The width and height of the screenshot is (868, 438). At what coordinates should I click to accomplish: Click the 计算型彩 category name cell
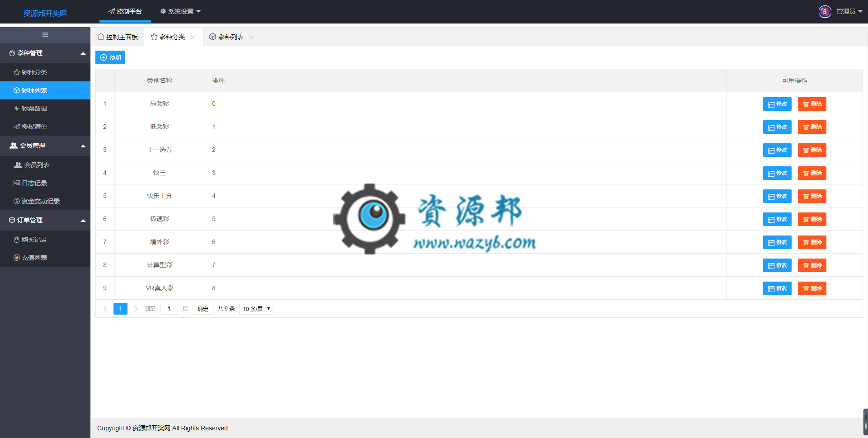pyautogui.click(x=160, y=265)
